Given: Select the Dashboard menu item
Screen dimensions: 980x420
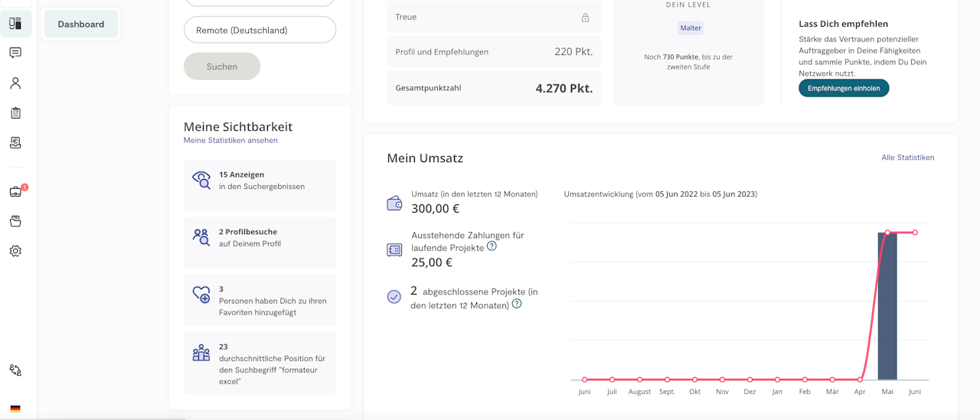Looking at the screenshot, I should [x=81, y=24].
